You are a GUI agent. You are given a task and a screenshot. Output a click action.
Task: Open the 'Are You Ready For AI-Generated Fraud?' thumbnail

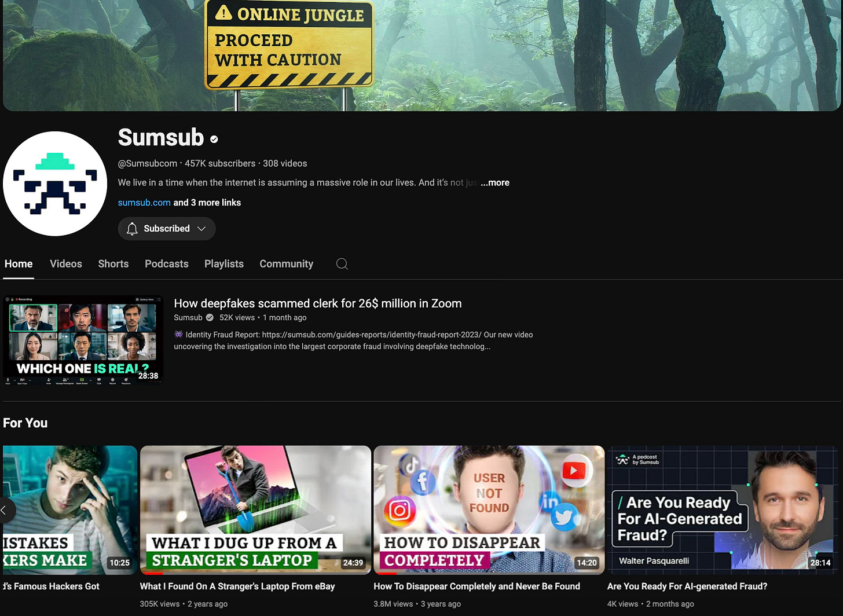point(723,510)
